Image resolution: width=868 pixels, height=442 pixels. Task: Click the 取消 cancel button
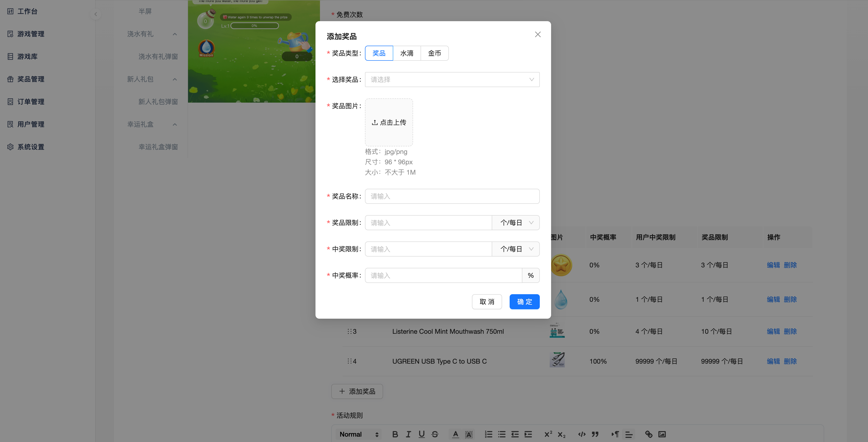pos(487,302)
